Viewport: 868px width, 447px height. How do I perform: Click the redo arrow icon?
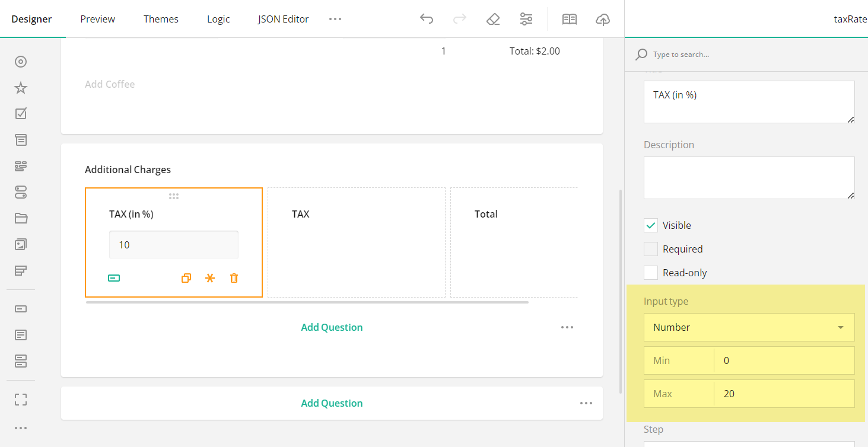(459, 18)
